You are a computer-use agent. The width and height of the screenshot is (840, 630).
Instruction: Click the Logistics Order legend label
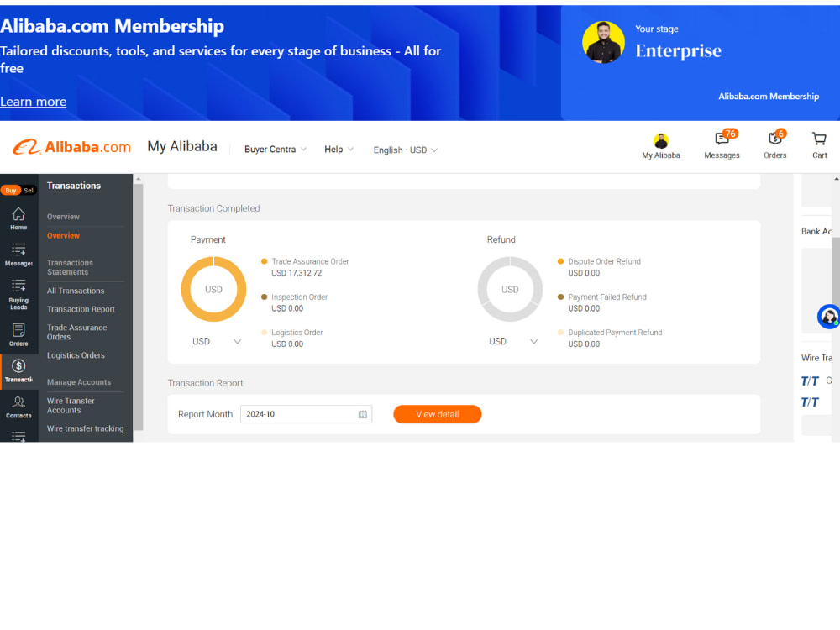(x=297, y=333)
